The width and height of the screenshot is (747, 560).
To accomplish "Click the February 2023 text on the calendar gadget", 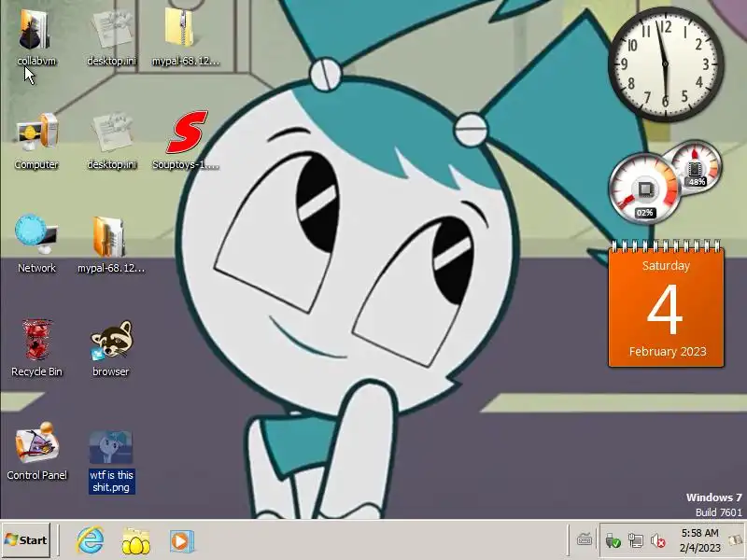I will (x=668, y=352).
